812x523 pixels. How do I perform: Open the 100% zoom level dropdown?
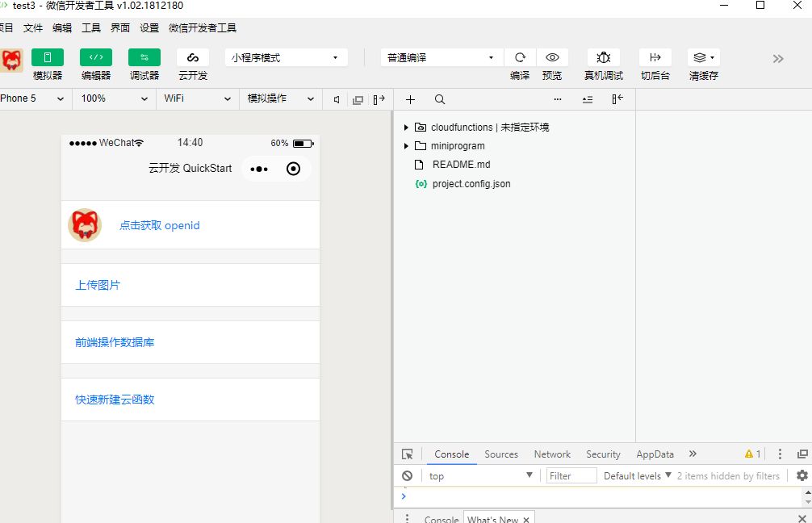click(x=114, y=99)
